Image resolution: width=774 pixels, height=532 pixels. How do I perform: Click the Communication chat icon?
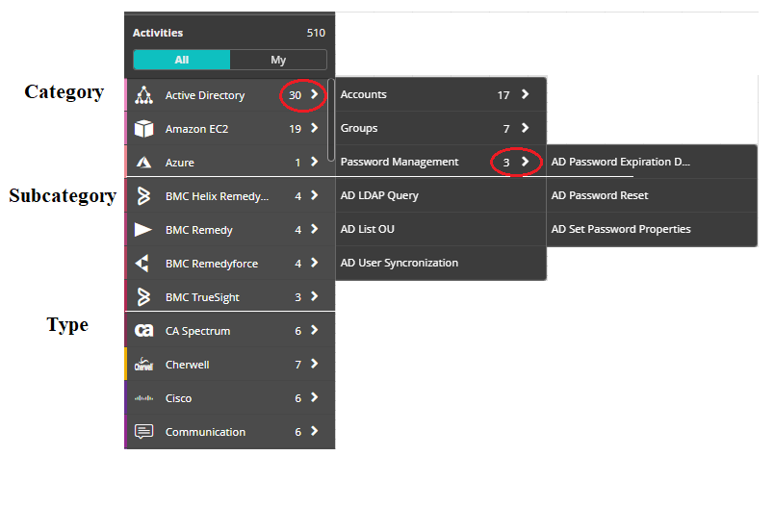coord(143,431)
